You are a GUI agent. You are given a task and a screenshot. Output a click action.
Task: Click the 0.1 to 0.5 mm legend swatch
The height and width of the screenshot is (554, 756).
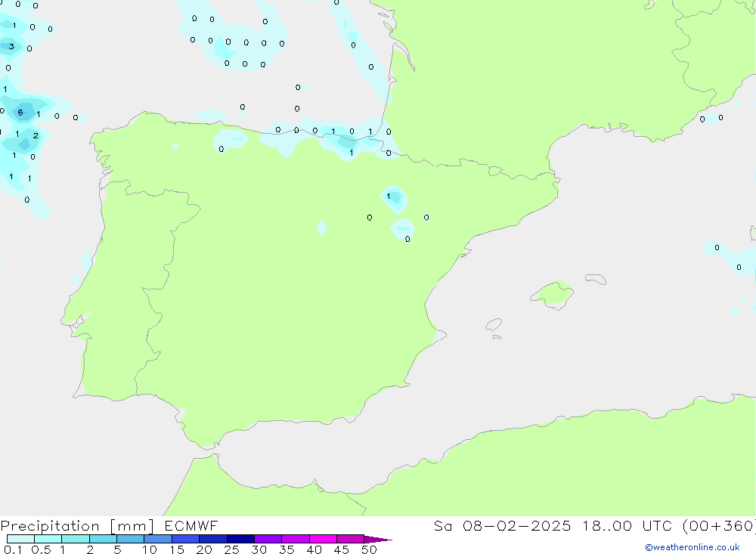[x=20, y=539]
